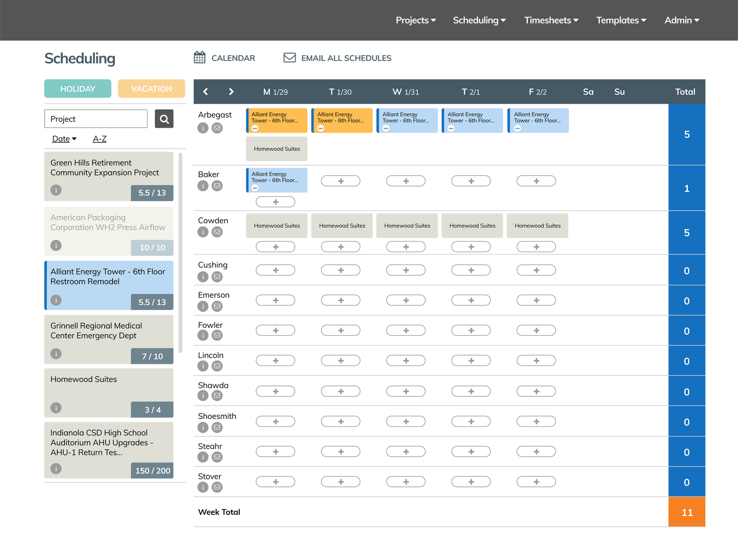
Task: Click the envelope icon for Email All Schedules
Action: pyautogui.click(x=289, y=57)
